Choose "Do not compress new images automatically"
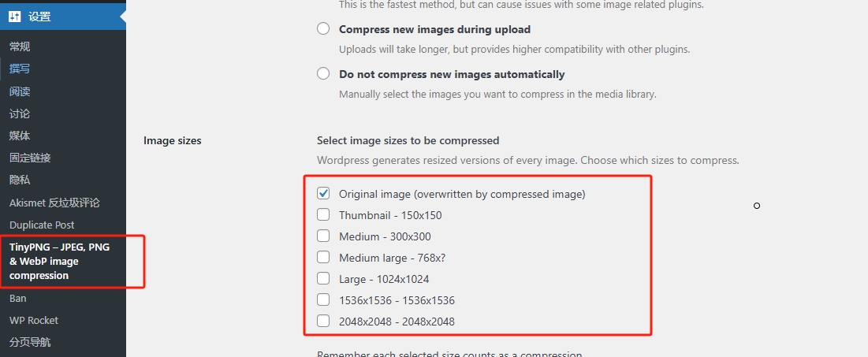Image resolution: width=868 pixels, height=357 pixels. click(323, 74)
